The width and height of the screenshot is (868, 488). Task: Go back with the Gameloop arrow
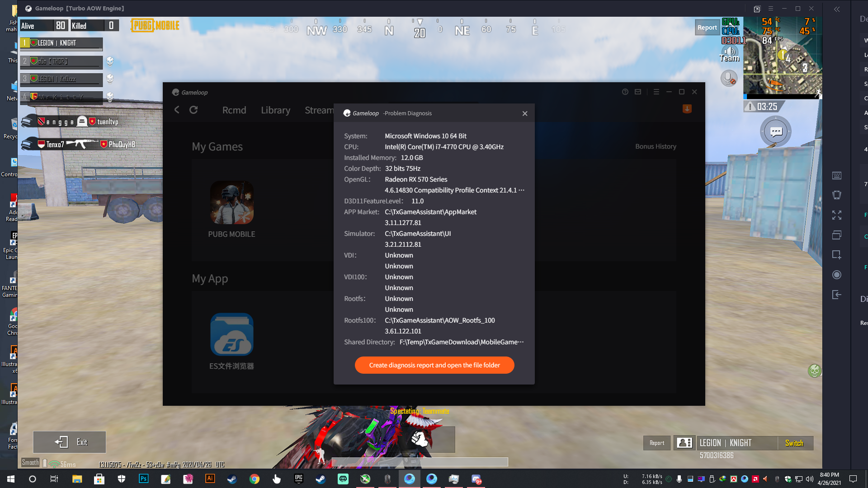click(177, 110)
